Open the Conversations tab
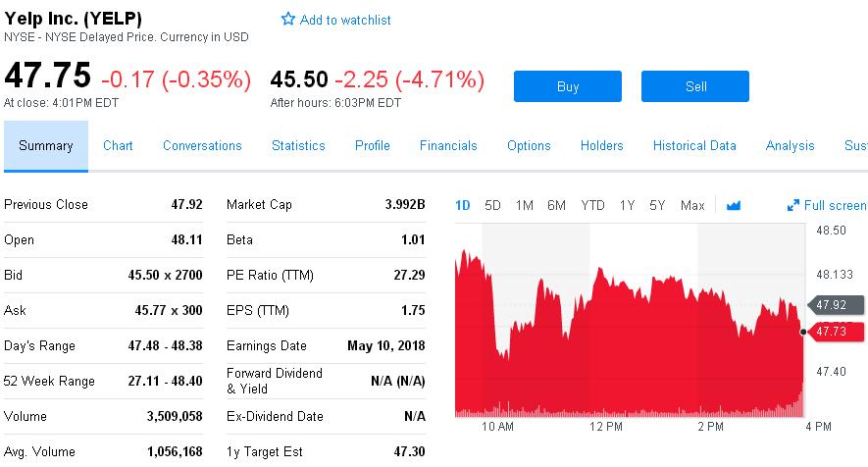868x467 pixels. 202,145
